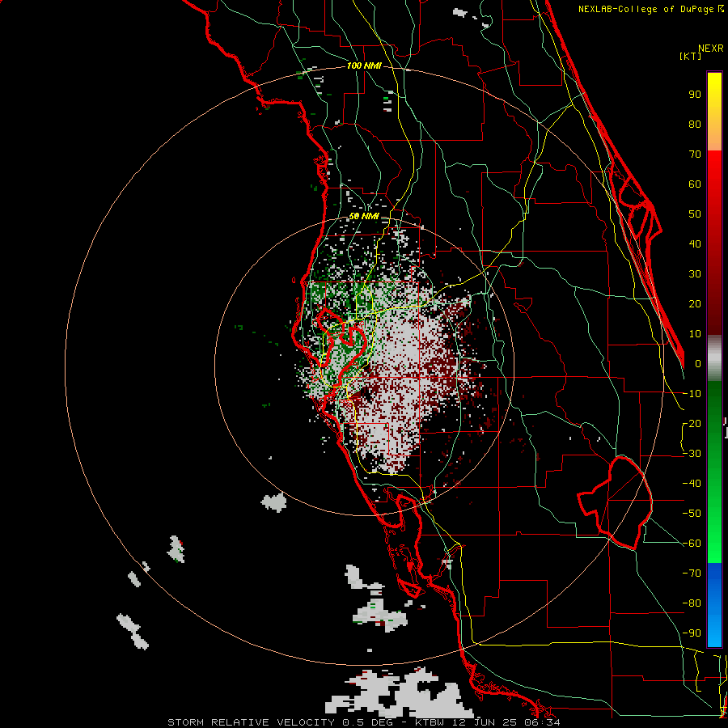Click the positive 20 scale value
This screenshot has width=728, height=728.
695,303
